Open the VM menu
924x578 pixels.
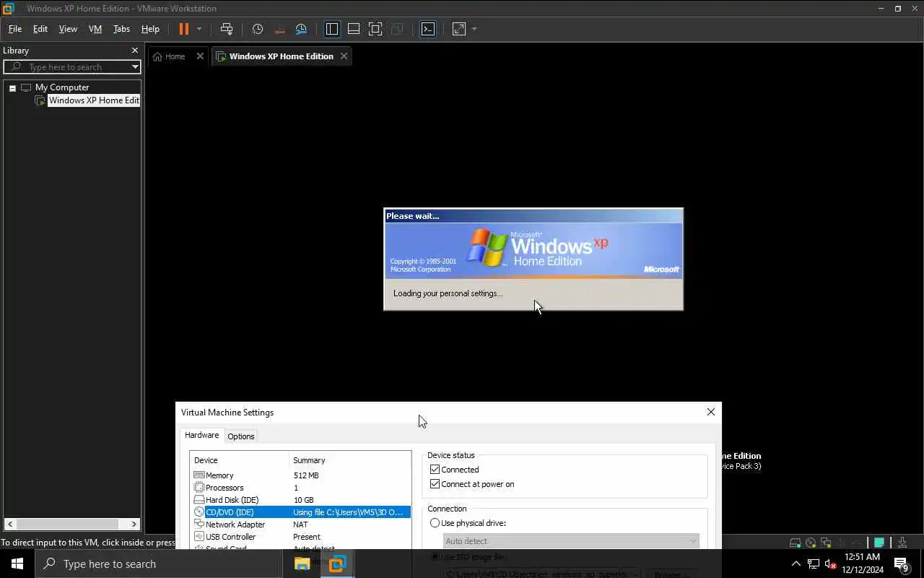click(x=95, y=29)
